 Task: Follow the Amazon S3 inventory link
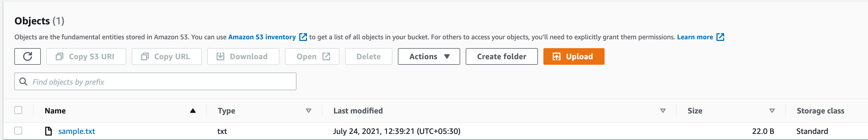pos(262,37)
